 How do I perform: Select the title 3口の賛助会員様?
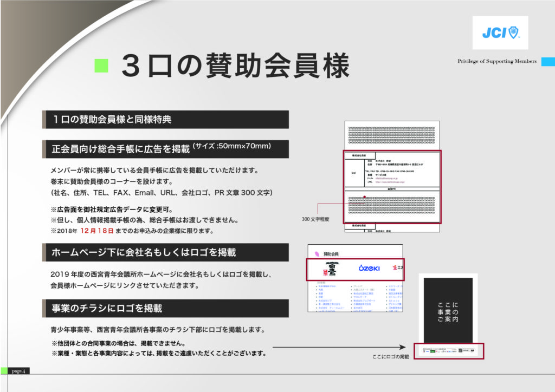click(x=236, y=66)
